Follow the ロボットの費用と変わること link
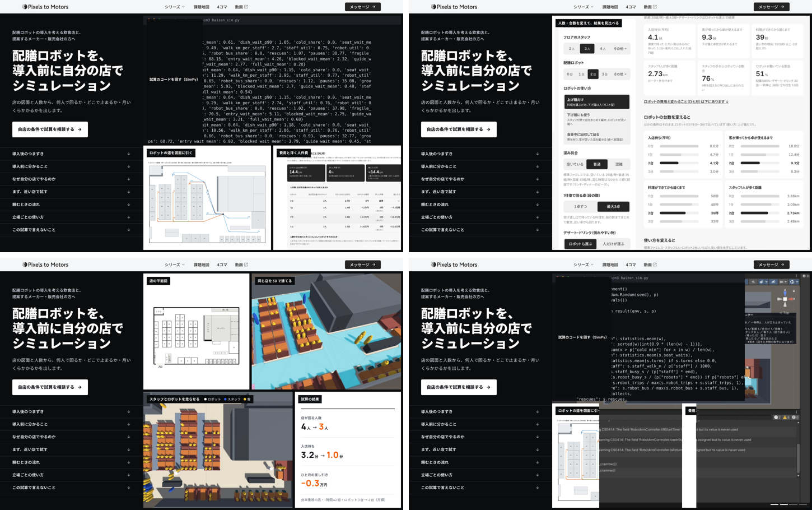 686,102
